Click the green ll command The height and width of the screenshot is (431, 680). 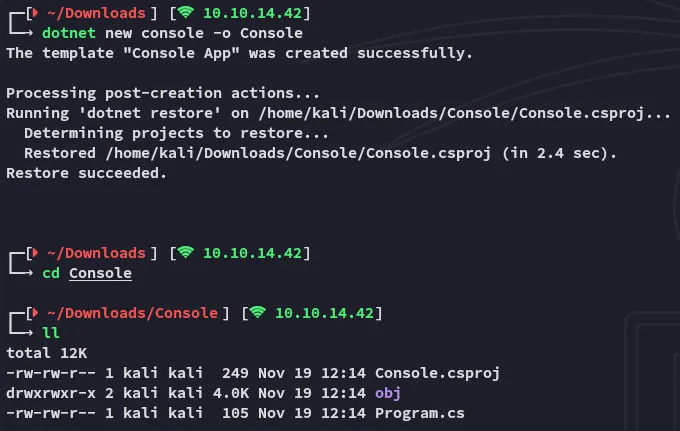click(51, 332)
